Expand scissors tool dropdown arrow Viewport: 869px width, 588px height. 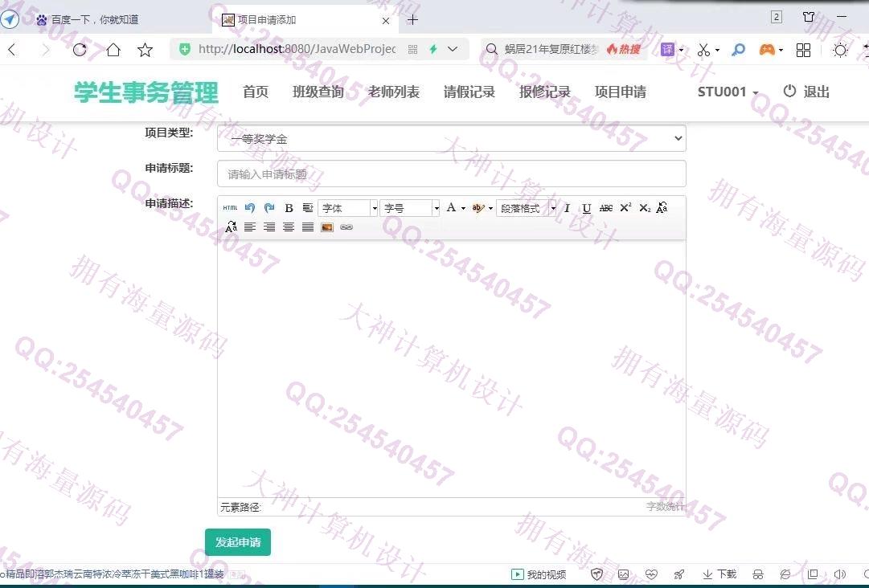coord(717,50)
